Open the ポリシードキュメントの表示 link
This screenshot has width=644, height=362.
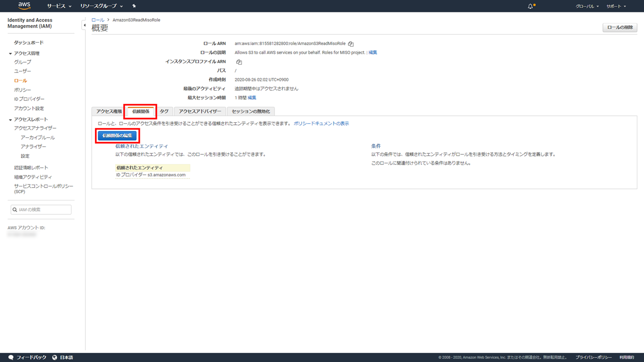[x=321, y=123]
